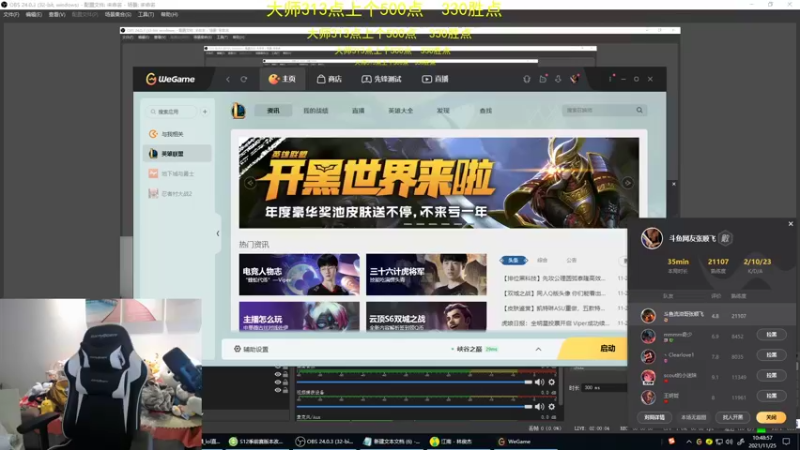Close the match result popup with X
Screen dimensions: 800x450
[791, 223]
